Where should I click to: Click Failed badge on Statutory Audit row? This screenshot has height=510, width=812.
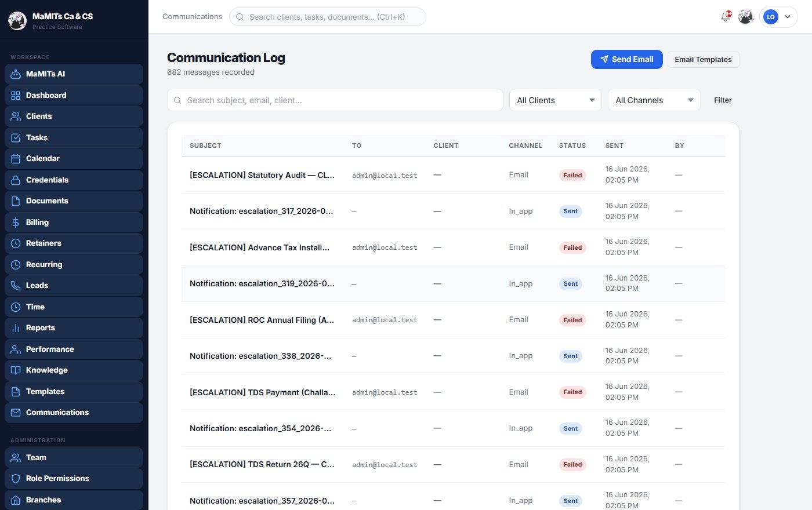(x=572, y=175)
